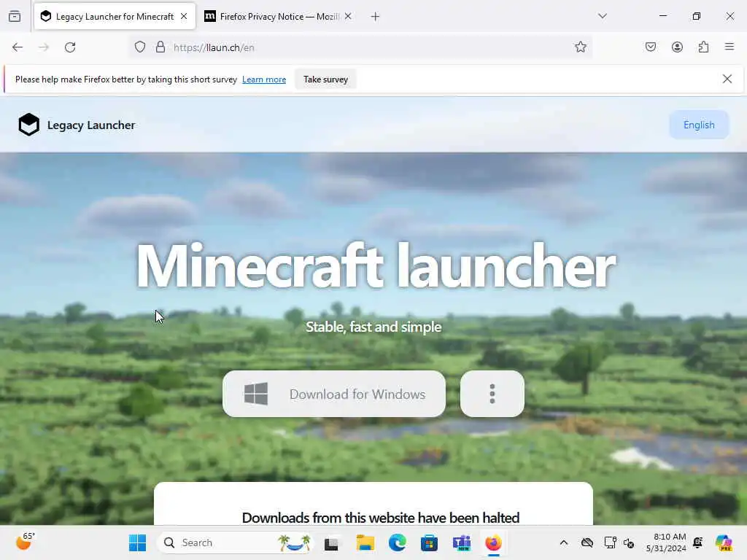Select the Firefox taskbar icon
This screenshot has height=560, width=747.
(x=494, y=542)
